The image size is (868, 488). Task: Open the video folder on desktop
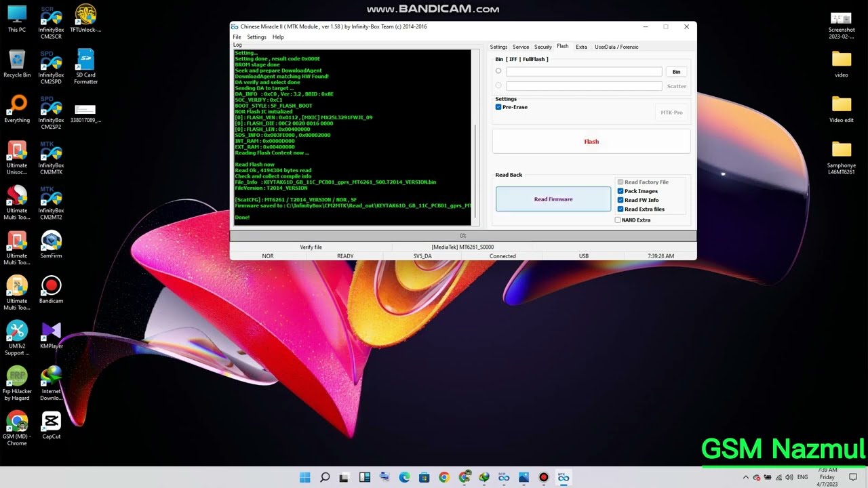(x=841, y=64)
